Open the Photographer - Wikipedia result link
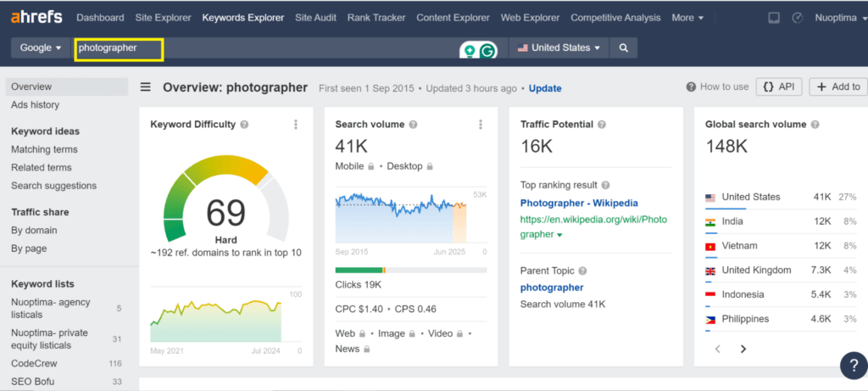The height and width of the screenshot is (391, 868). tap(579, 203)
